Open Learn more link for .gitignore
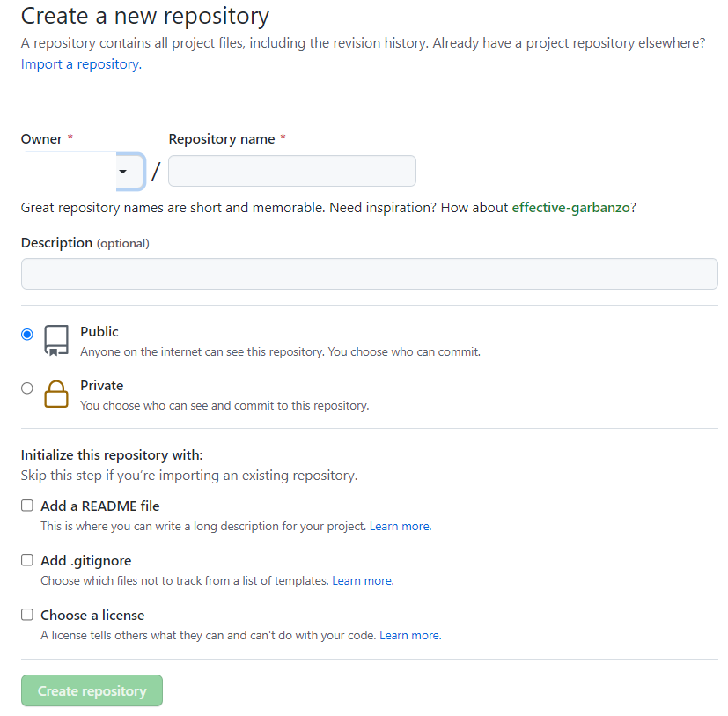 (363, 580)
